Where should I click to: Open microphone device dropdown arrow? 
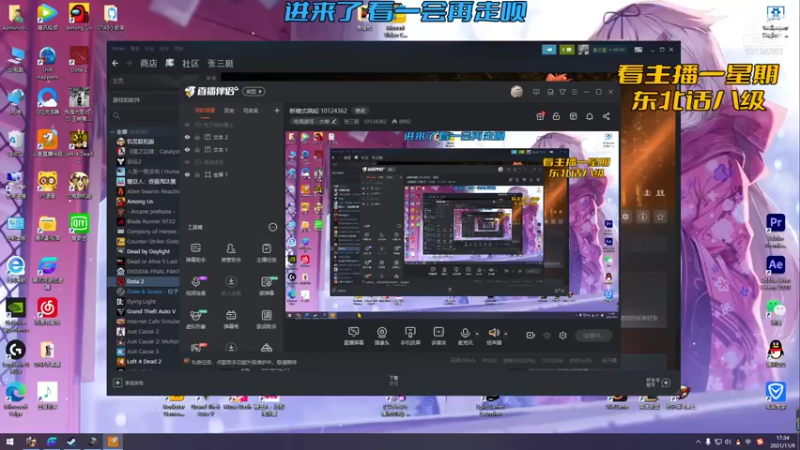tap(477, 334)
